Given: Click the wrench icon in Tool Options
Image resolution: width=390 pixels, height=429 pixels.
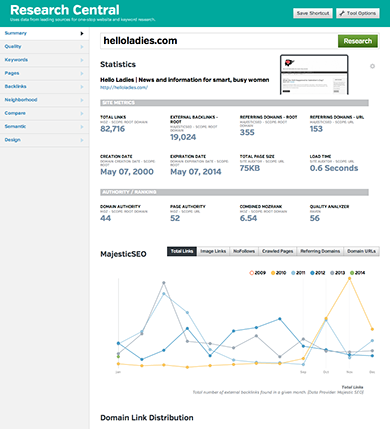Looking at the screenshot, I should tap(342, 13).
